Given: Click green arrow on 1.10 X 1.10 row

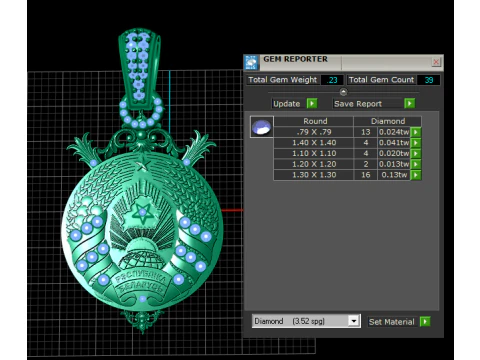Looking at the screenshot, I should pyautogui.click(x=416, y=153).
